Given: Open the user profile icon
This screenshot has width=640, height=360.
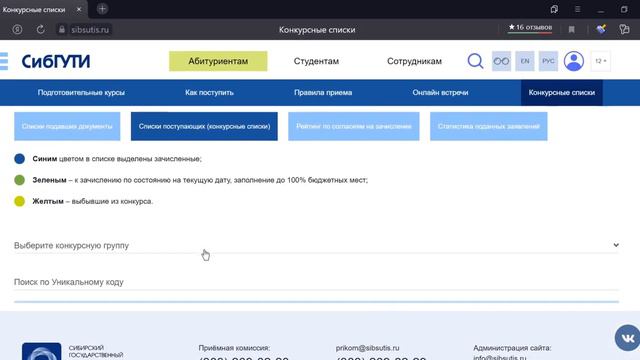Looking at the screenshot, I should click(x=574, y=61).
